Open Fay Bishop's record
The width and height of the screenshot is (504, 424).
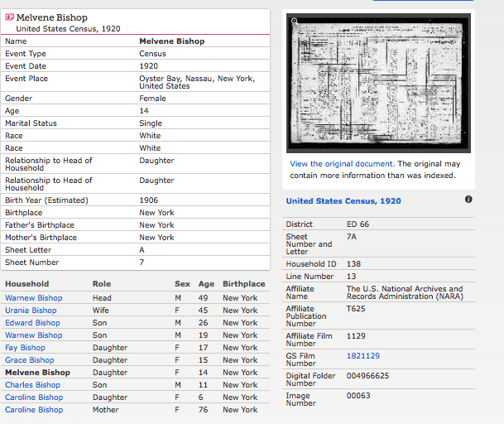click(25, 348)
